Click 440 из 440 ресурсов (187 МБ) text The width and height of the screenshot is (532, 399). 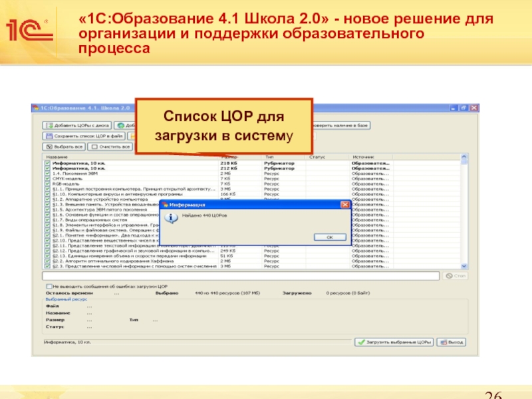227,293
